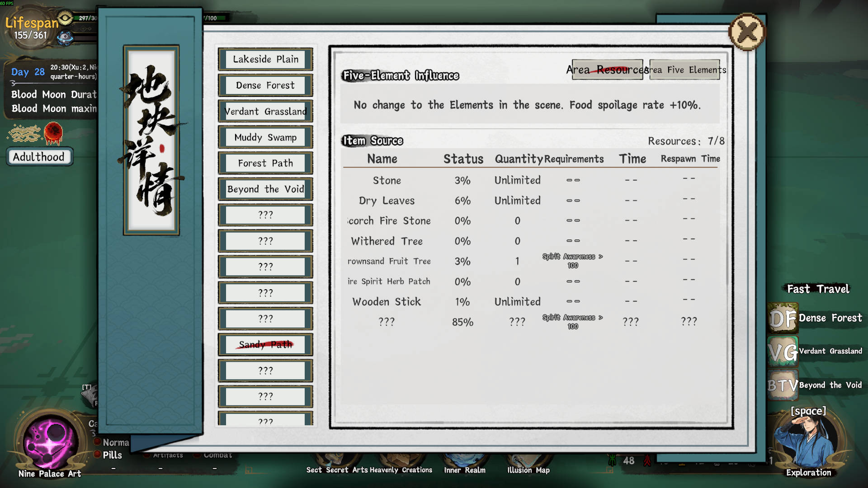
Task: Select the Verdant Grassland fast travel icon
Action: [x=783, y=352]
